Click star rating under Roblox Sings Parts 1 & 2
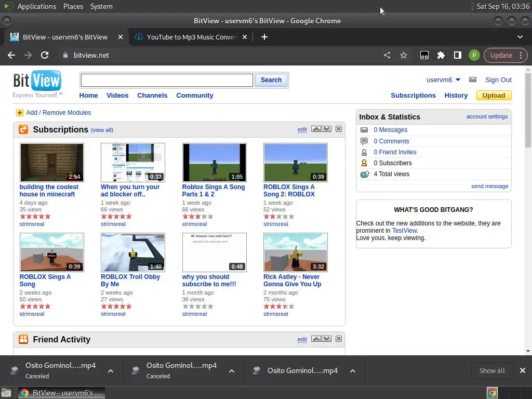The height and width of the screenshot is (399, 532). coord(198,217)
